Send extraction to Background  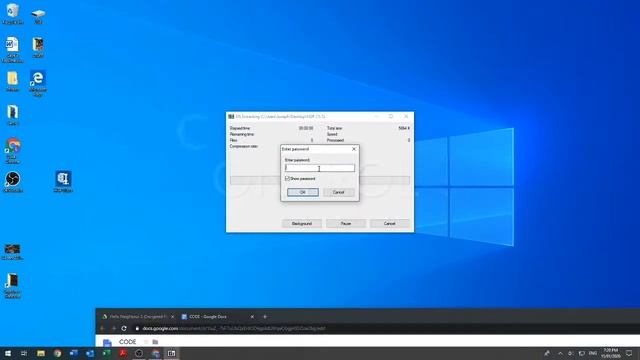pos(302,224)
